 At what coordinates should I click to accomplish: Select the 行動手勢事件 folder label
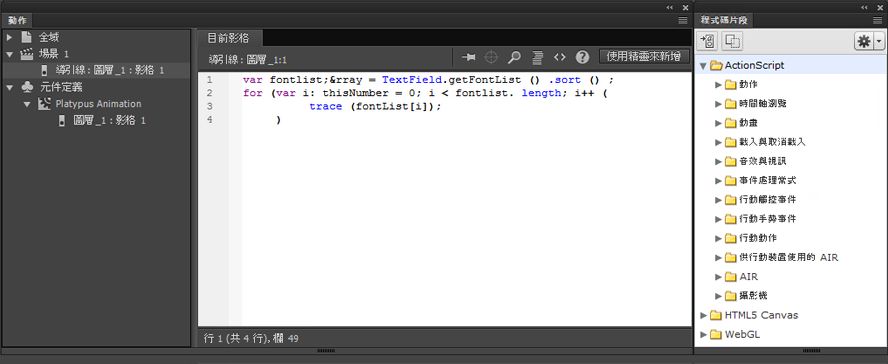[768, 219]
